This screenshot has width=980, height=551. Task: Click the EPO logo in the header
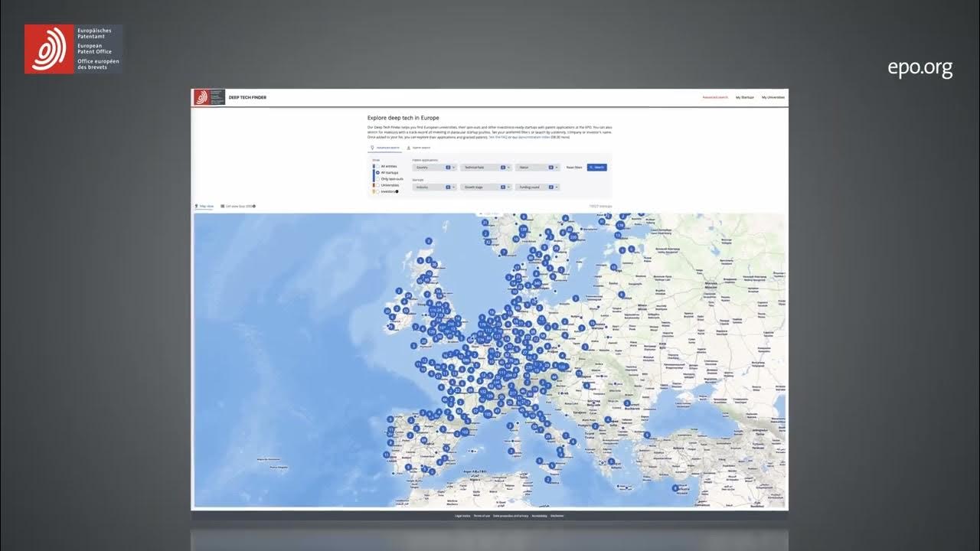pos(203,97)
